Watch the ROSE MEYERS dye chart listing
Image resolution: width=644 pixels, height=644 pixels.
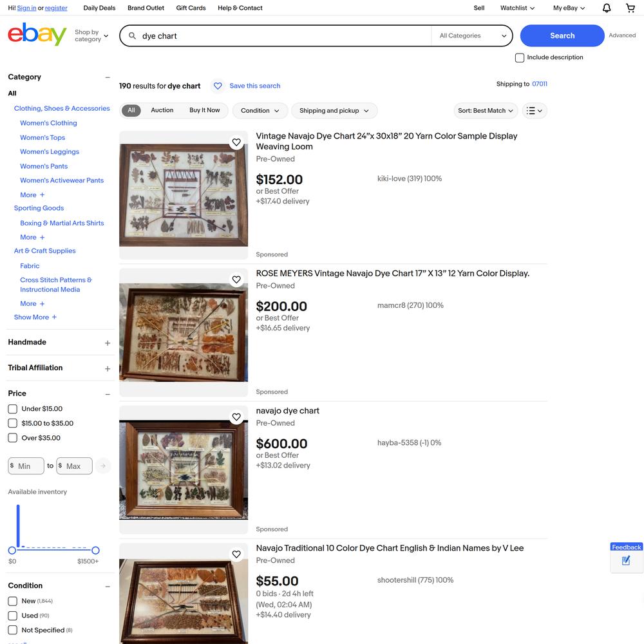[x=236, y=279]
